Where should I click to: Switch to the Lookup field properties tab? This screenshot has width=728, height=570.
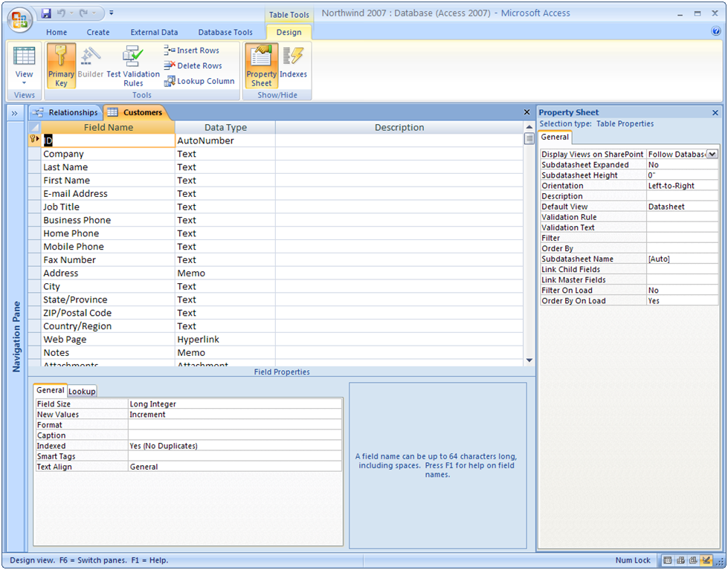82,391
